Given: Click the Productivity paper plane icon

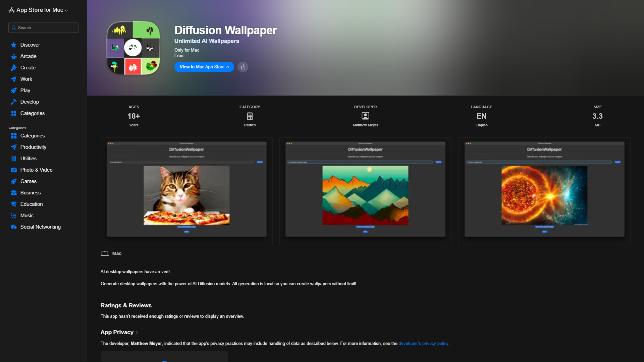Looking at the screenshot, I should [14, 147].
